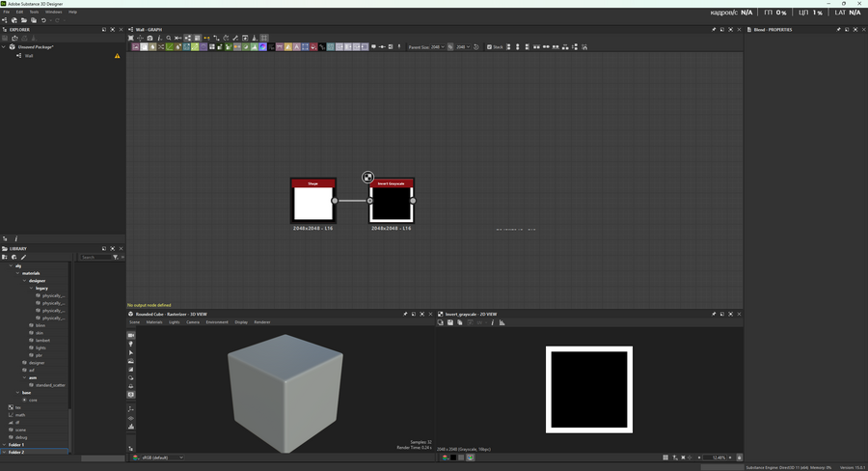The height and width of the screenshot is (471, 868).
Task: Open the Materials menu in 3D View
Action: pyautogui.click(x=154, y=322)
